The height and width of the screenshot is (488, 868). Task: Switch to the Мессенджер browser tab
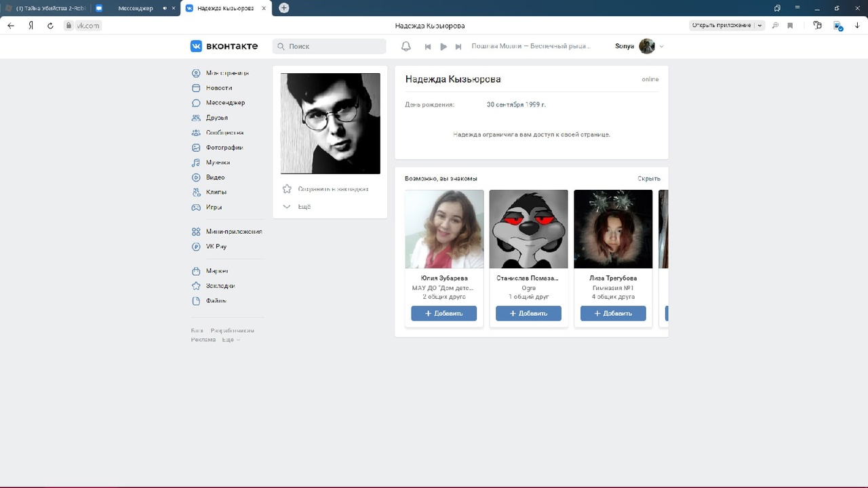(x=135, y=8)
